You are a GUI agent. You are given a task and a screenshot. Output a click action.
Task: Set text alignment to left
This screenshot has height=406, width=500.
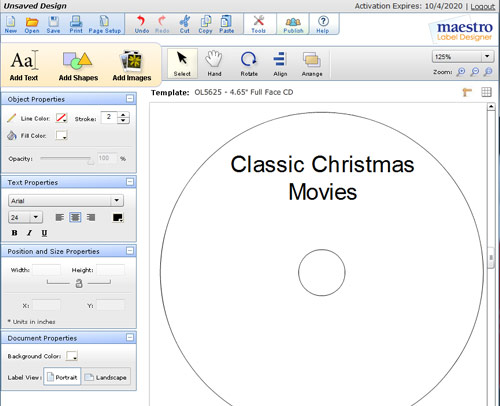[60, 218]
